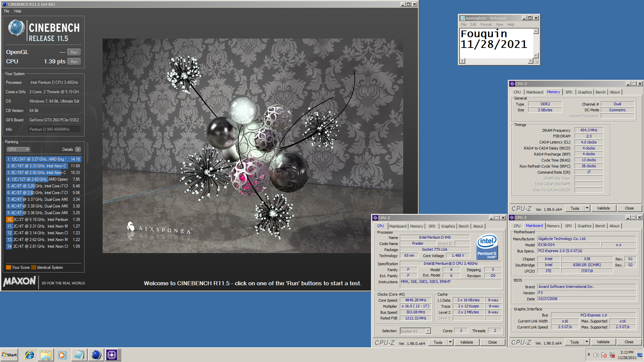The width and height of the screenshot is (644, 362).
Task: Open Tools dropdown arrow in Mainboard CPU-Z window
Action: click(587, 342)
